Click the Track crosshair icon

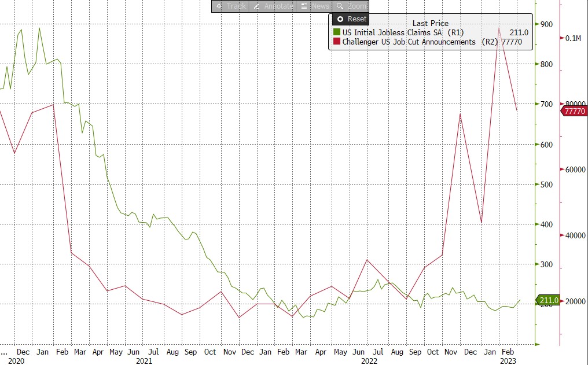(219, 6)
